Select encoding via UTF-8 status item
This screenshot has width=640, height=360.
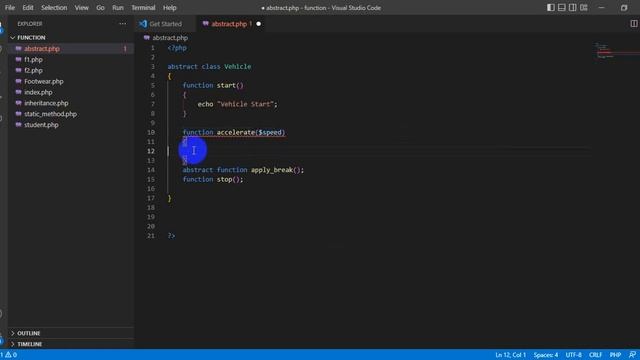click(x=573, y=355)
